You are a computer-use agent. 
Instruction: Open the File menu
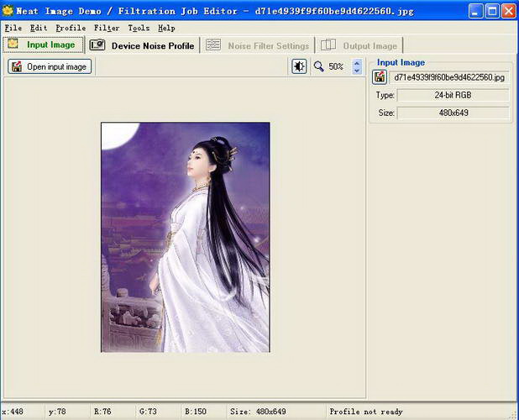(13, 28)
